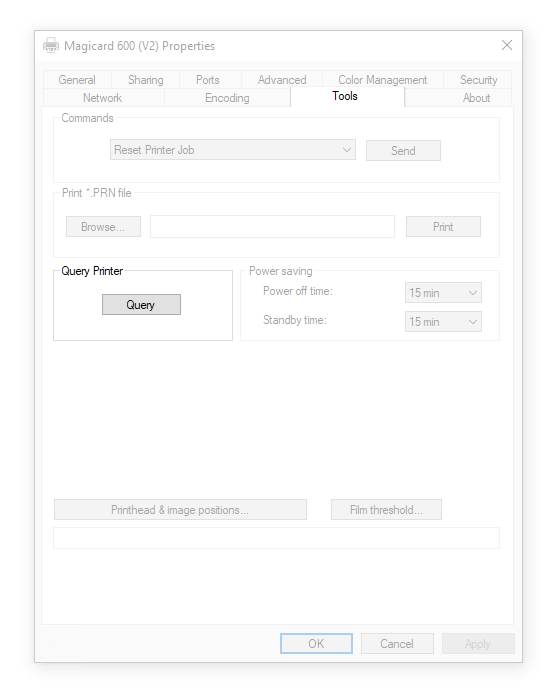Switch to the General tab
This screenshot has width=554, height=698.
[x=77, y=80]
